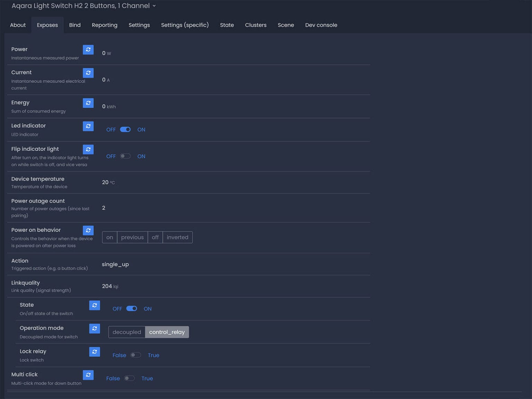Open the Dev console tab
The height and width of the screenshot is (399, 532).
coord(321,25)
